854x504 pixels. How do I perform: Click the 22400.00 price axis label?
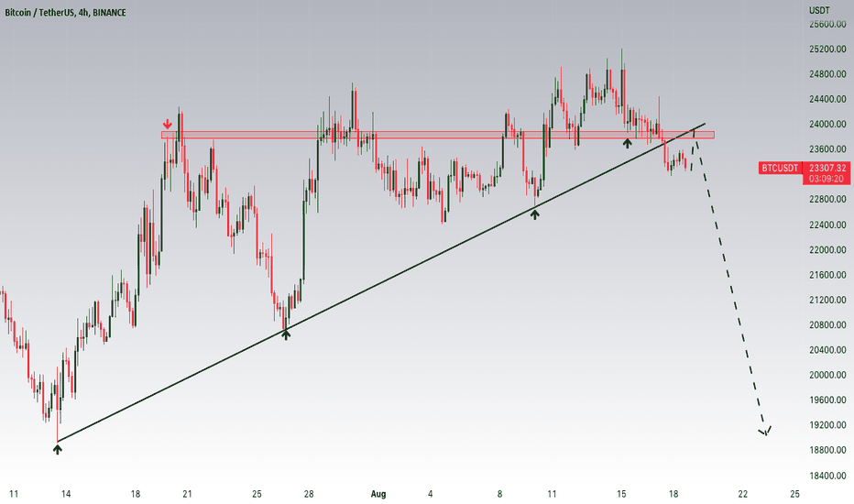tap(827, 225)
